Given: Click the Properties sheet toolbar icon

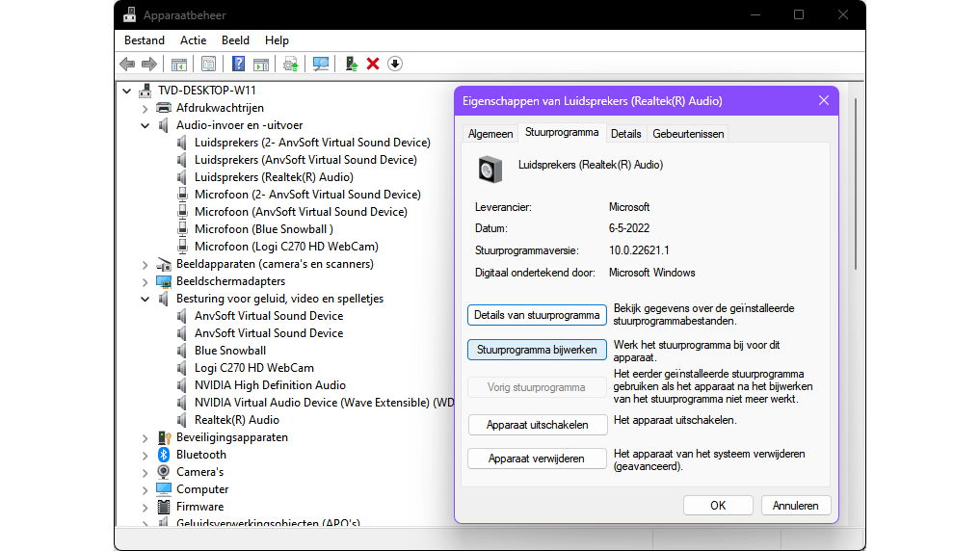Looking at the screenshot, I should click(x=209, y=64).
